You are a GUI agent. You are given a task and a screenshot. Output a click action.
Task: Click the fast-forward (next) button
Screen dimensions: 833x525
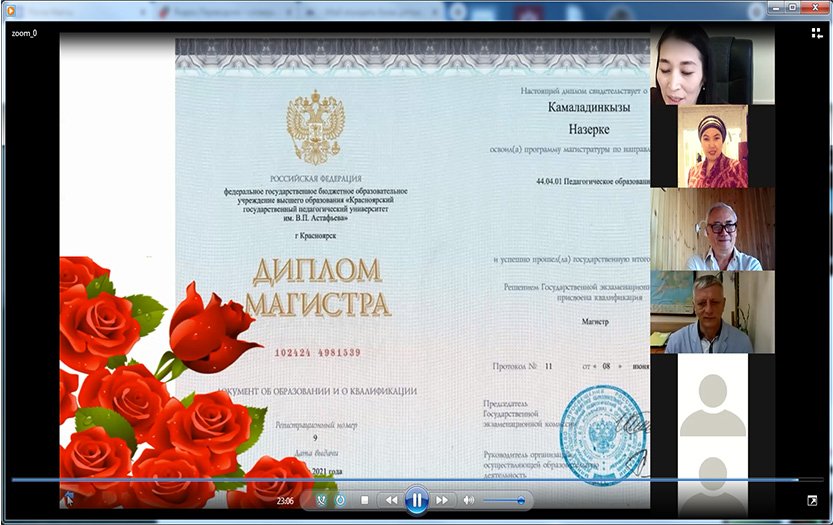441,500
